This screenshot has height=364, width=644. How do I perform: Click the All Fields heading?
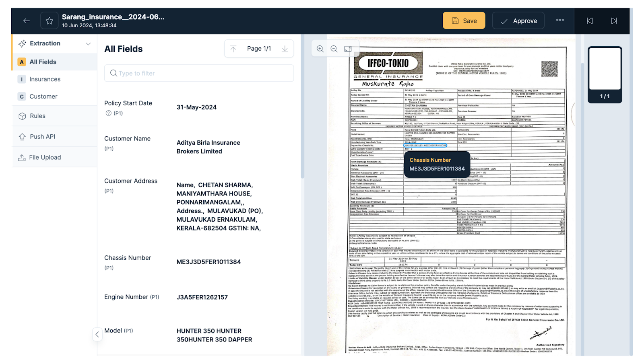coord(124,49)
